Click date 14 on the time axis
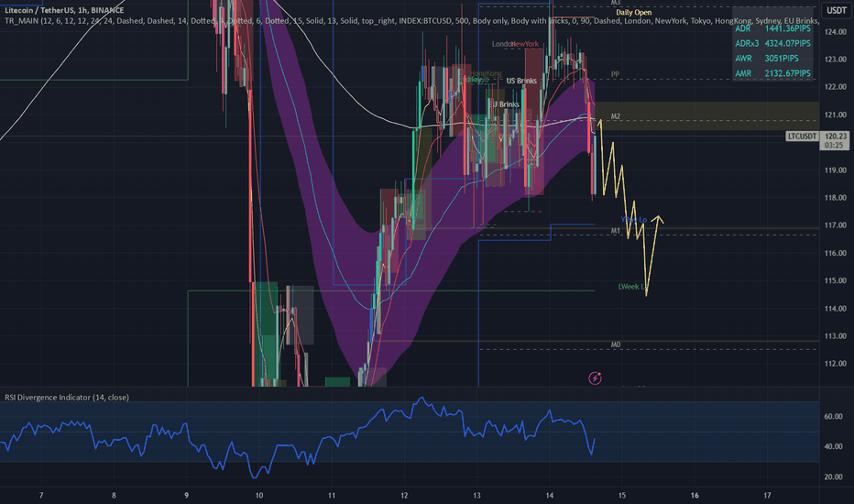854x504 pixels. tap(550, 495)
